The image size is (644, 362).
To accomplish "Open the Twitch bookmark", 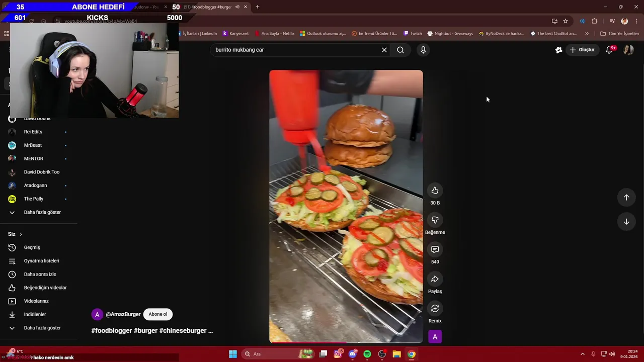I will tap(413, 34).
